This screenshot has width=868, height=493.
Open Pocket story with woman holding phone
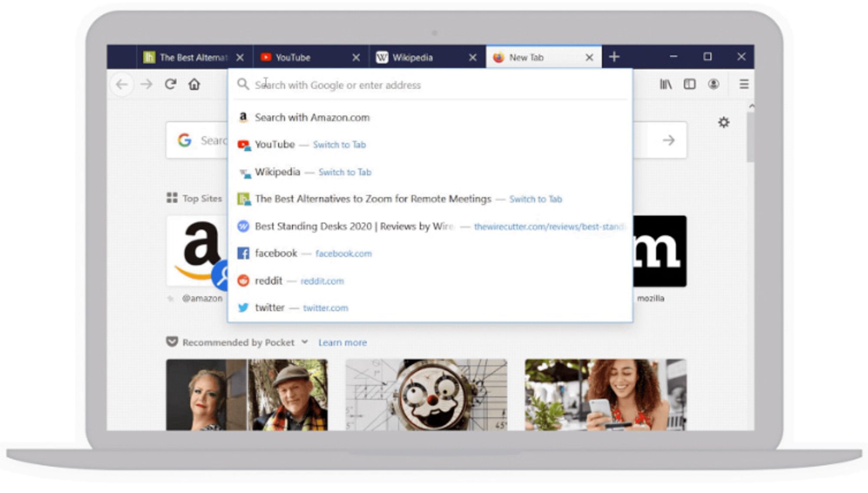[x=605, y=395]
